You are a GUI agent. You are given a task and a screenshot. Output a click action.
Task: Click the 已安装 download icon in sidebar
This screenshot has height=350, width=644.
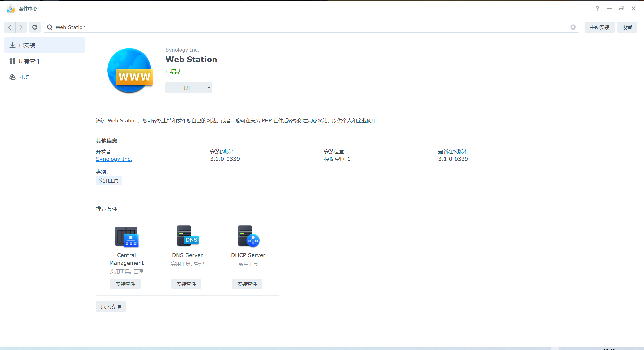click(12, 45)
